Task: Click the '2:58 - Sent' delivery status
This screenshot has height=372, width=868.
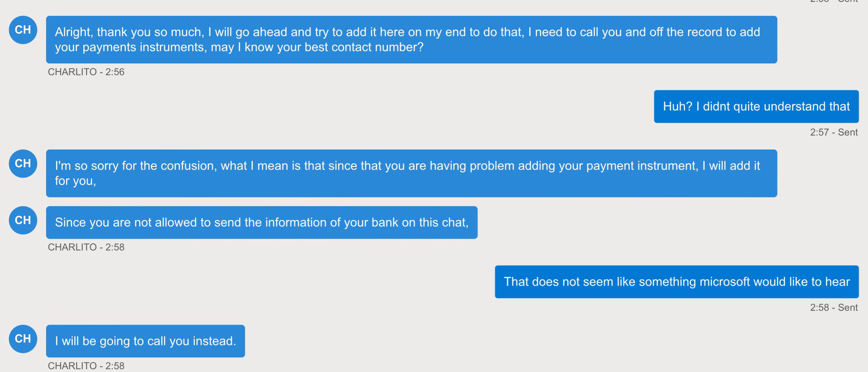Action: coord(834,307)
